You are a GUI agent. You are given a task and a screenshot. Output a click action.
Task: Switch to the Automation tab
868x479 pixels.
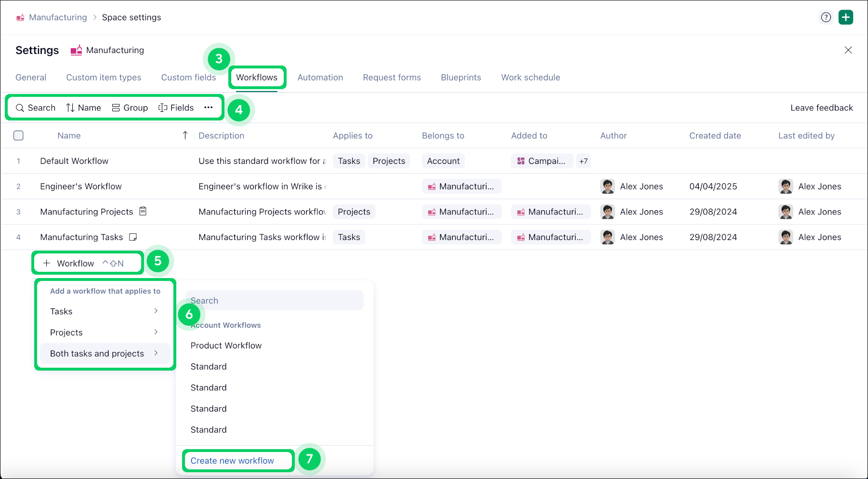pos(320,77)
